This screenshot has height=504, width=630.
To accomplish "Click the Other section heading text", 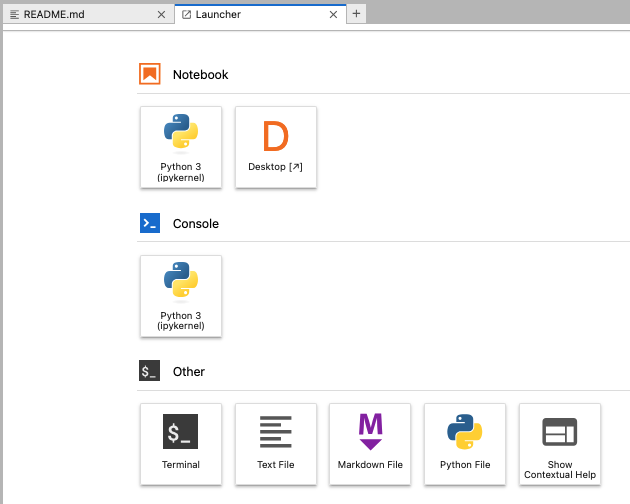I will (x=188, y=372).
